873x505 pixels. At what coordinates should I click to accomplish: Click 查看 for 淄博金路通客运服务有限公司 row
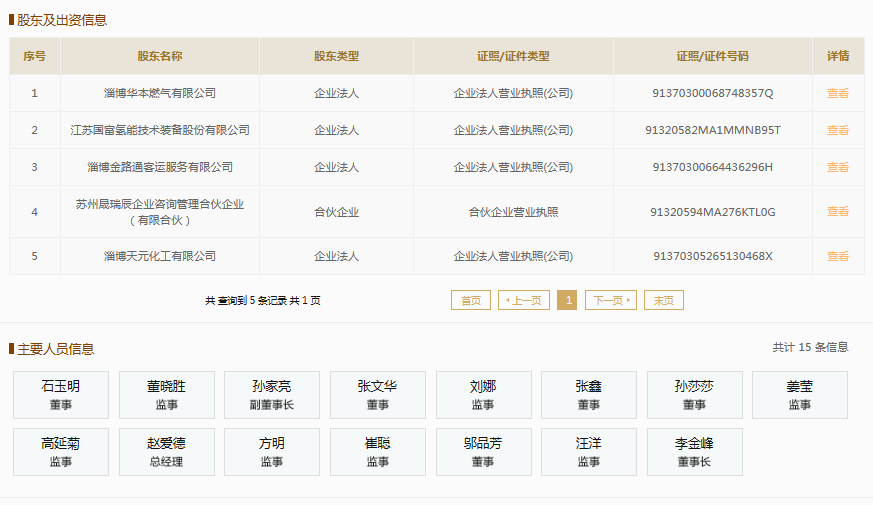coord(837,167)
